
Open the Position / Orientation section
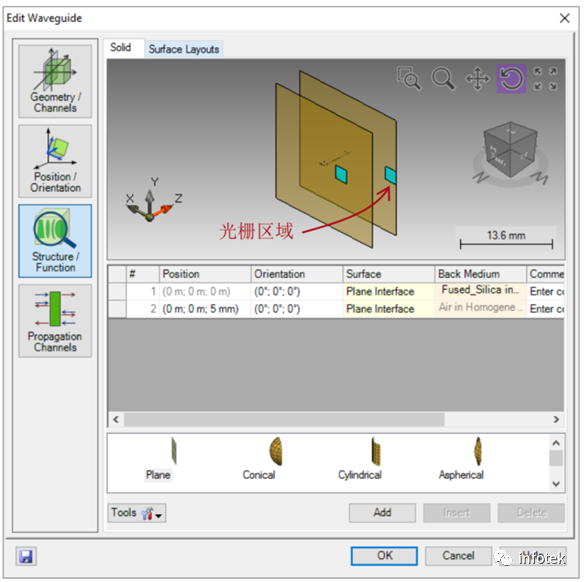[55, 161]
